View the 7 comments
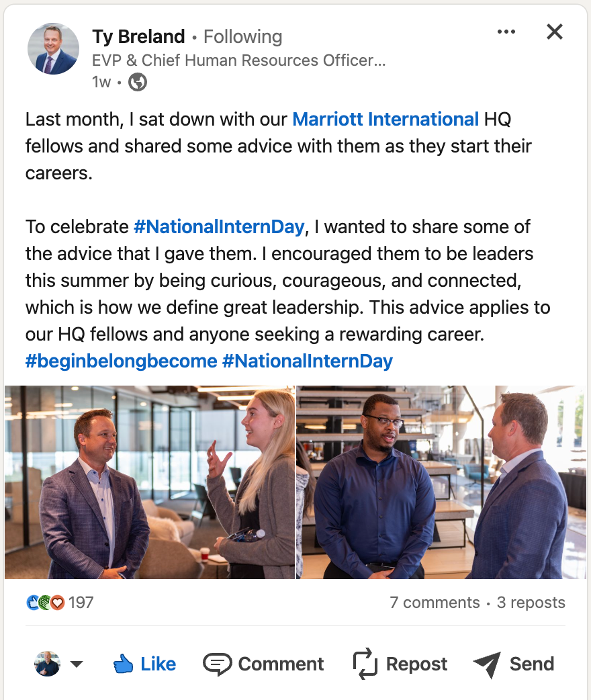Image resolution: width=591 pixels, height=700 pixels. point(435,603)
